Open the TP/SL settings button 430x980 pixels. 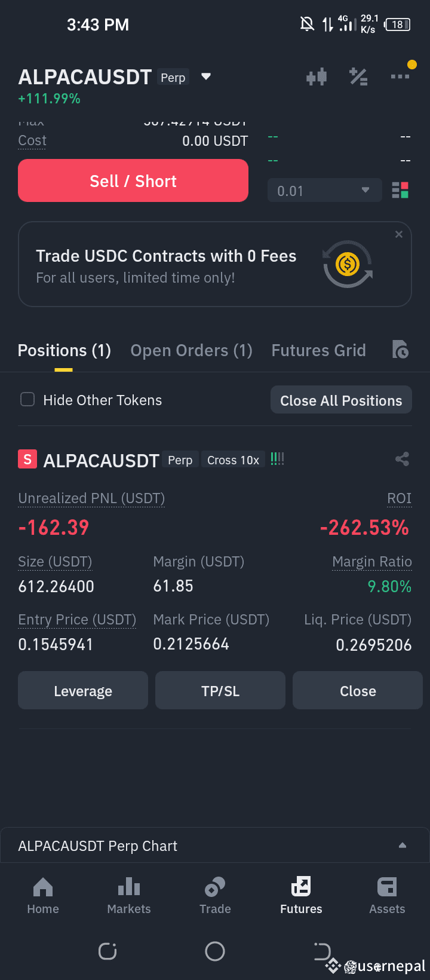[x=220, y=691]
